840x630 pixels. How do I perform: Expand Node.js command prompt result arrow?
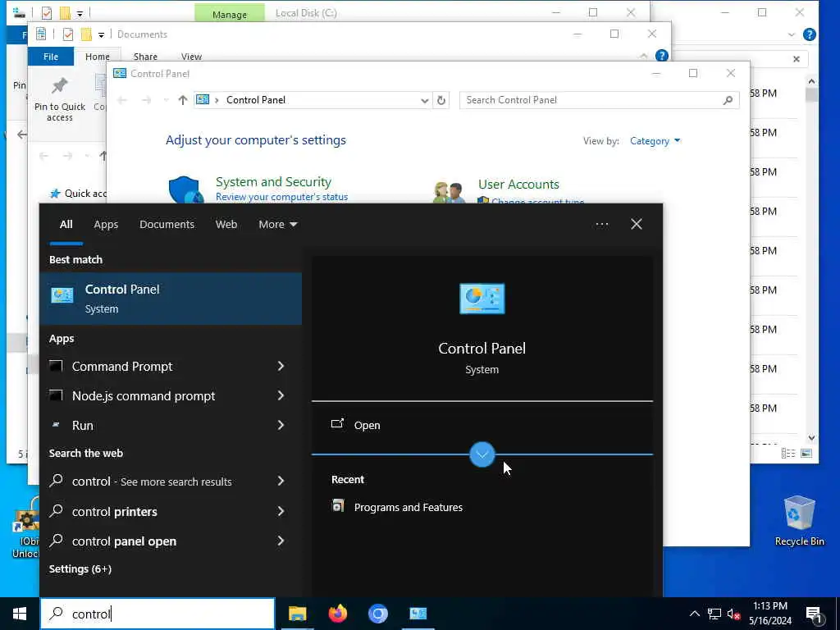click(281, 396)
